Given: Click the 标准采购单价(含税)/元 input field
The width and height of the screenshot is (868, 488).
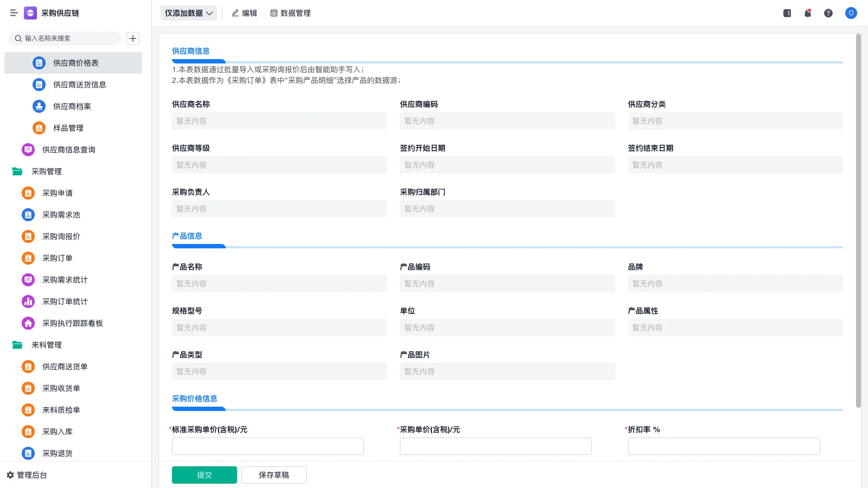Looking at the screenshot, I should coord(268,446).
